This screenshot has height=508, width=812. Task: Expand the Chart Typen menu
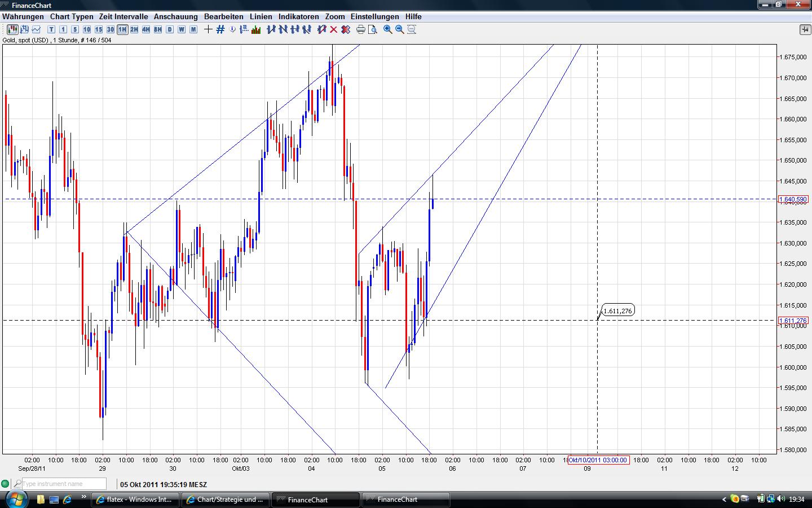[72, 16]
